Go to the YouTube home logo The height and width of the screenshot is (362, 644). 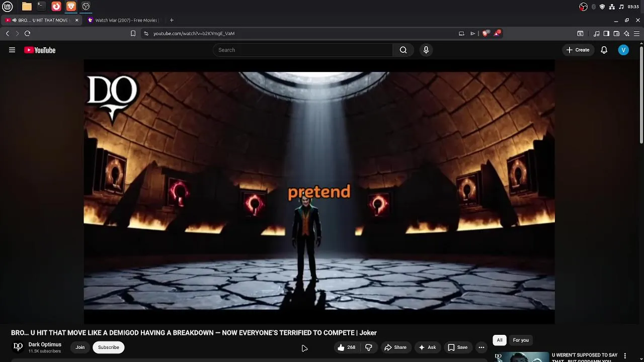click(x=40, y=50)
